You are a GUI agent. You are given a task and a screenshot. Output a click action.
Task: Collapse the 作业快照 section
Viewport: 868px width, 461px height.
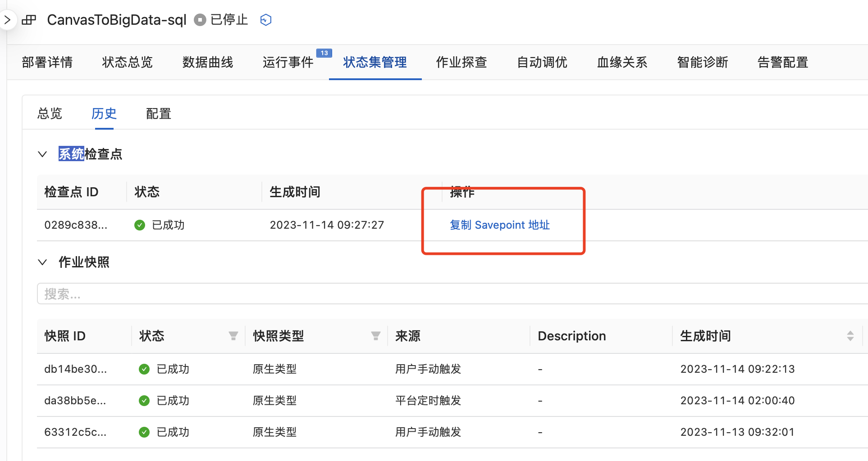coord(42,262)
